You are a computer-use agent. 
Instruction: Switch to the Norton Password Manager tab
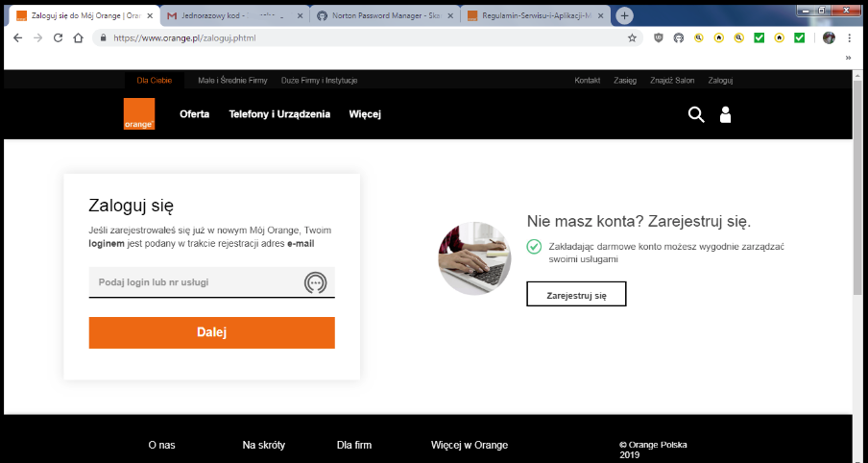(385, 16)
